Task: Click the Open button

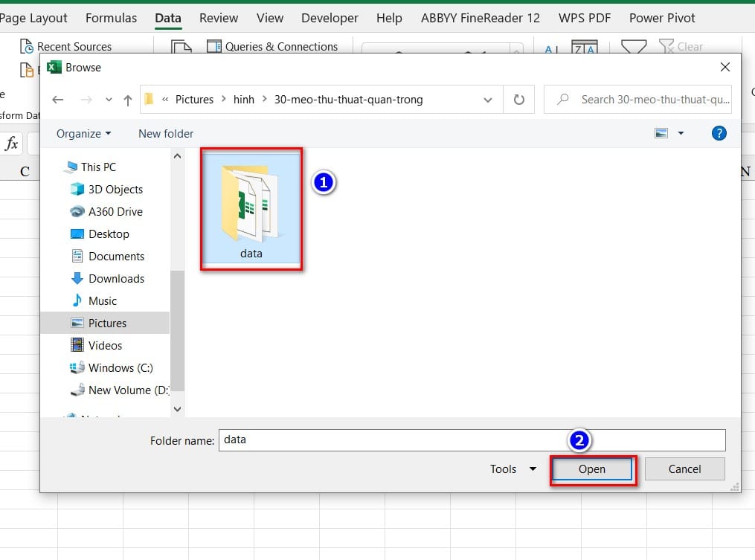Action: [x=592, y=469]
